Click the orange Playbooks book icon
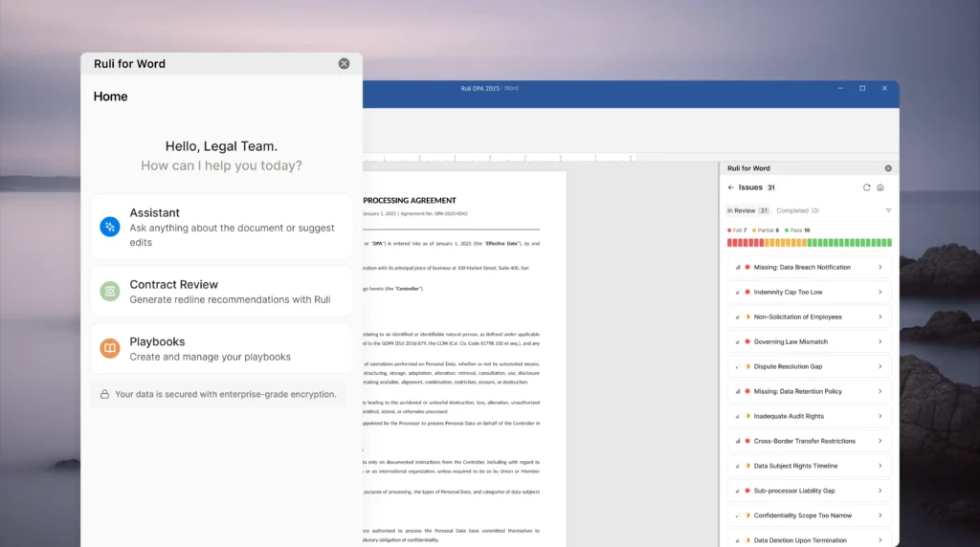Screen dimensions: 980x547 (110, 348)
